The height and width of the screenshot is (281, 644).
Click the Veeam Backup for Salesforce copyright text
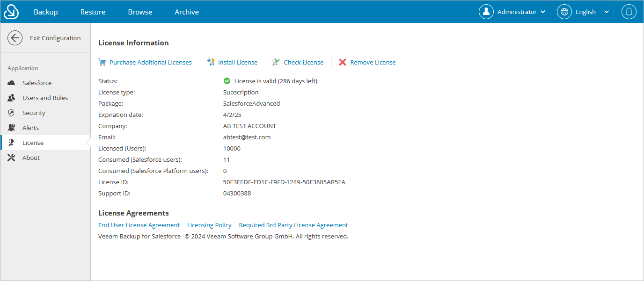223,236
